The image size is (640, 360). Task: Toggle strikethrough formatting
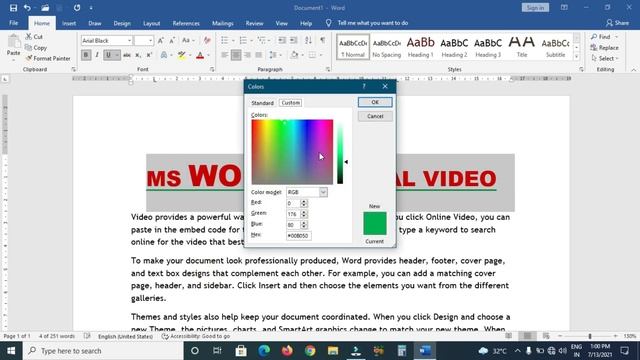click(x=127, y=55)
